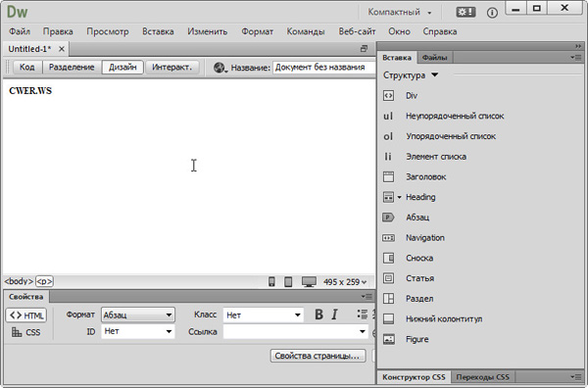Open the Веб-сайт menu
588x388 pixels.
coord(357,31)
